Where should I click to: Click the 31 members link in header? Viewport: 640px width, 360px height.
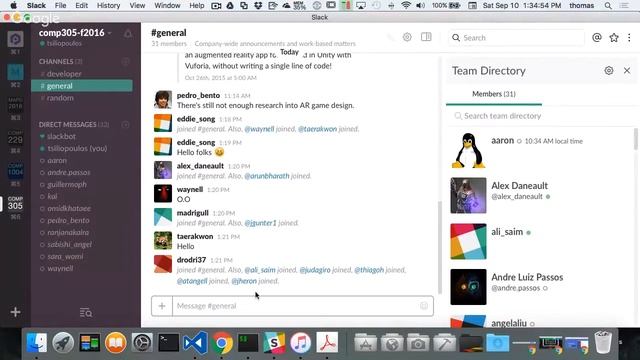pos(169,44)
